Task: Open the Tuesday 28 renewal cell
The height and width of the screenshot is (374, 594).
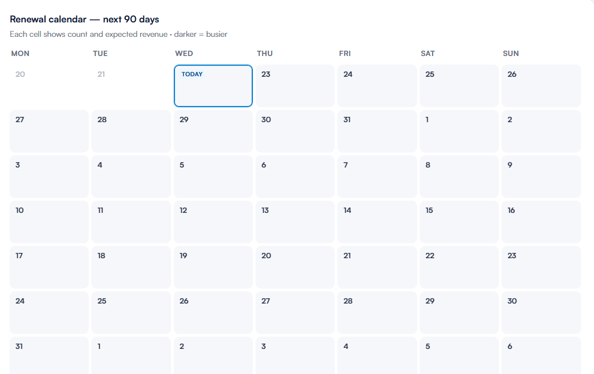Action: [x=131, y=131]
